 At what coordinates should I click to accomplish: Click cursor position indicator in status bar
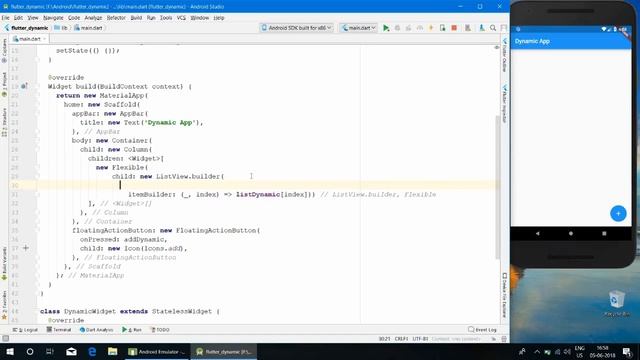[384, 339]
